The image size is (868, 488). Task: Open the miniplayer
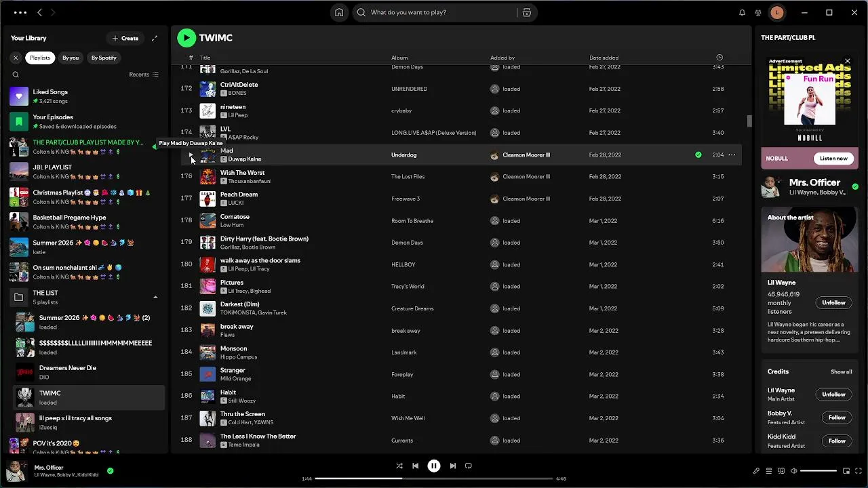(846, 471)
